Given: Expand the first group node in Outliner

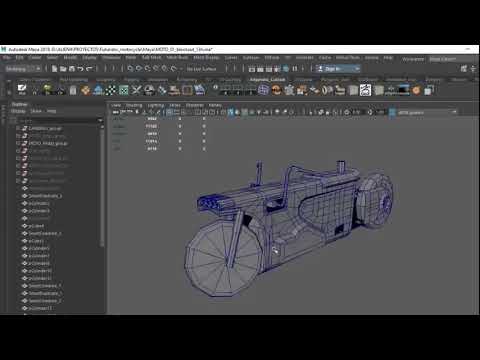Looking at the screenshot, I should [19, 128].
